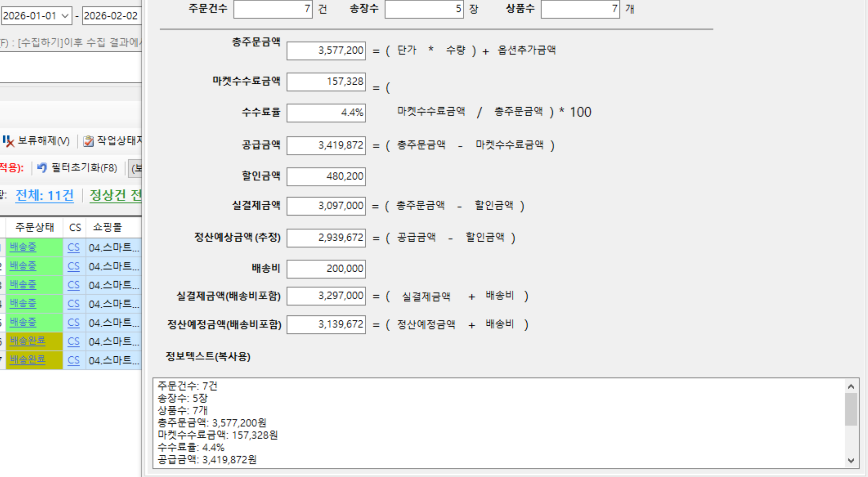The height and width of the screenshot is (477, 868).
Task: Click the 작업상태 clipboard icon
Action: (x=88, y=141)
